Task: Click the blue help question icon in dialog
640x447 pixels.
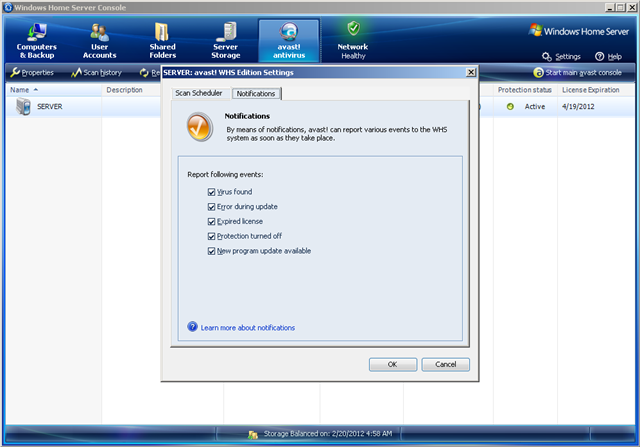Action: (x=192, y=327)
